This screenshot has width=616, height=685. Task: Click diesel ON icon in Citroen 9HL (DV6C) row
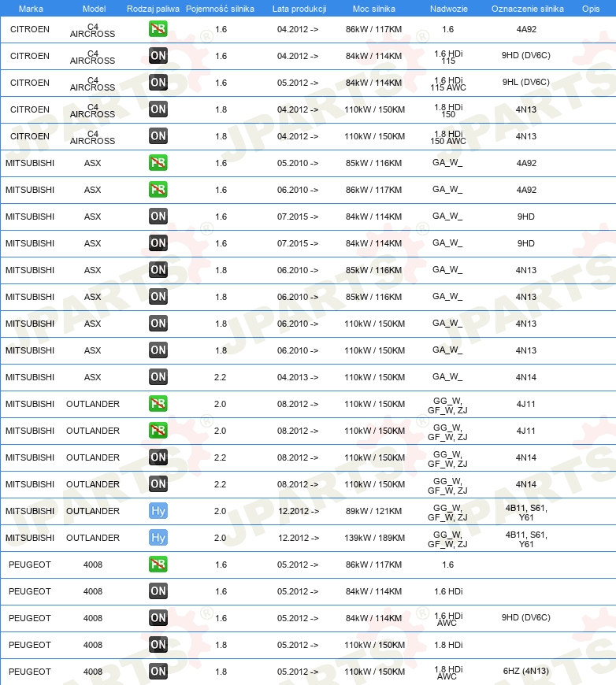coord(158,83)
